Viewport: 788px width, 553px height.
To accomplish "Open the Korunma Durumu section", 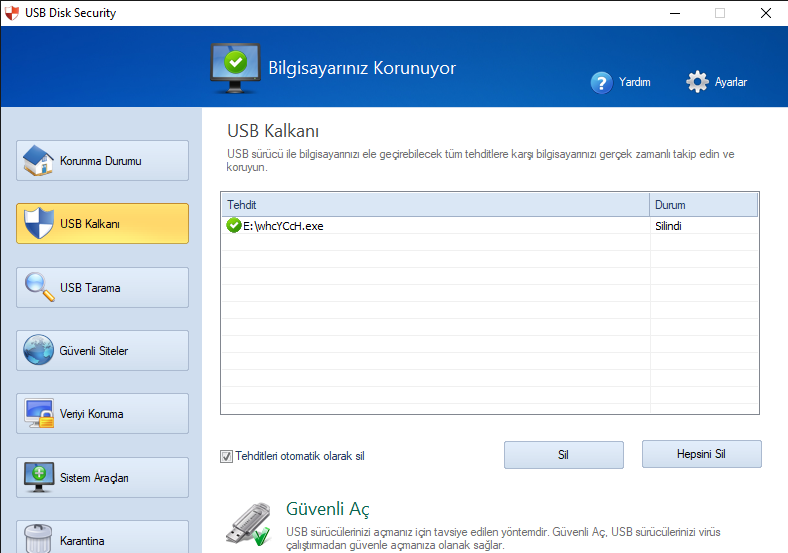I will [x=103, y=160].
